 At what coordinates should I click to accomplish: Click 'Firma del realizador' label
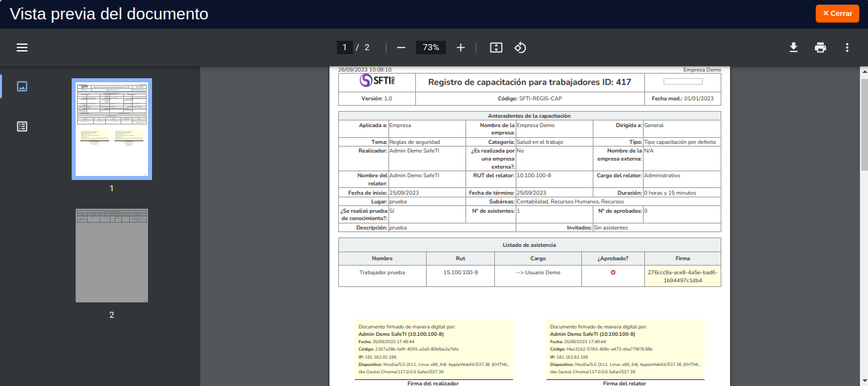pyautogui.click(x=433, y=383)
